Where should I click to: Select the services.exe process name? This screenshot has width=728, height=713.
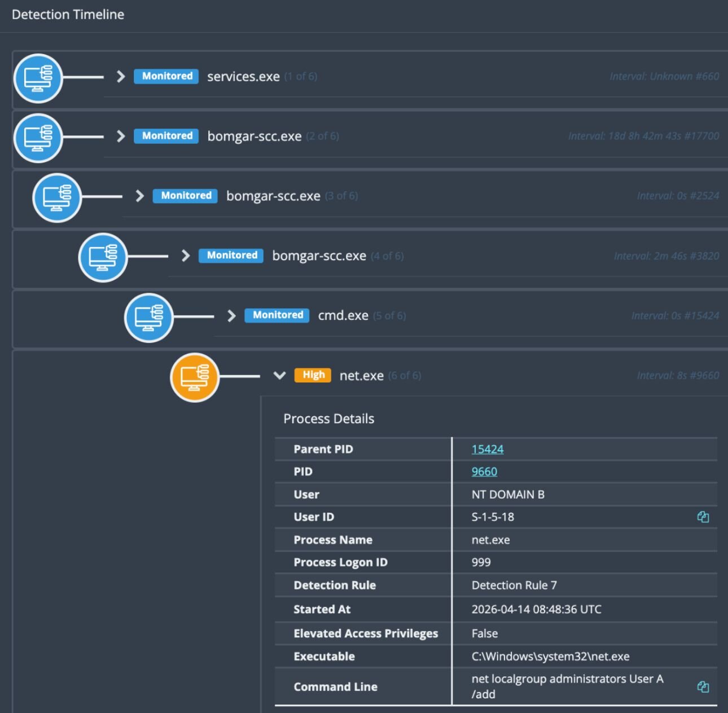[243, 77]
